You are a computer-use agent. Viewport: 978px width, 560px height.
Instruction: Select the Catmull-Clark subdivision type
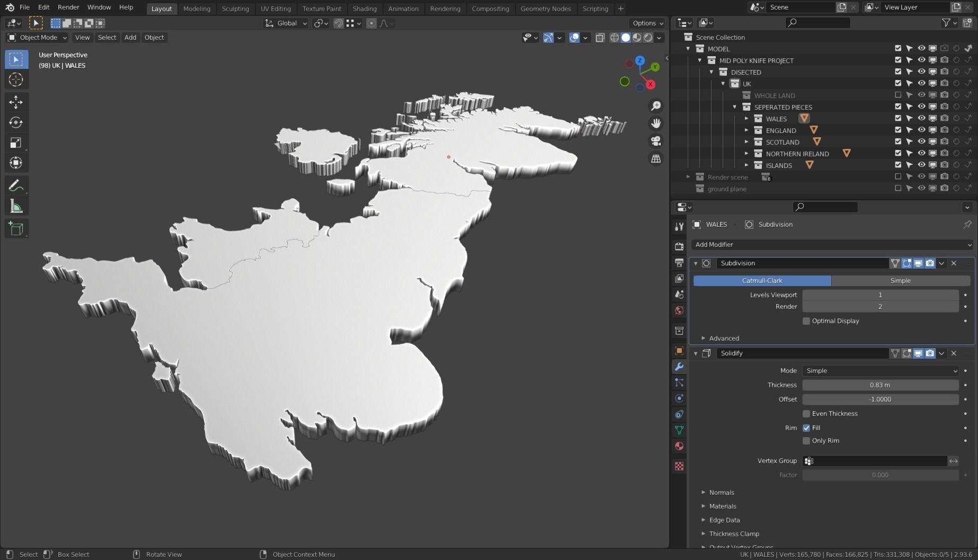762,281
